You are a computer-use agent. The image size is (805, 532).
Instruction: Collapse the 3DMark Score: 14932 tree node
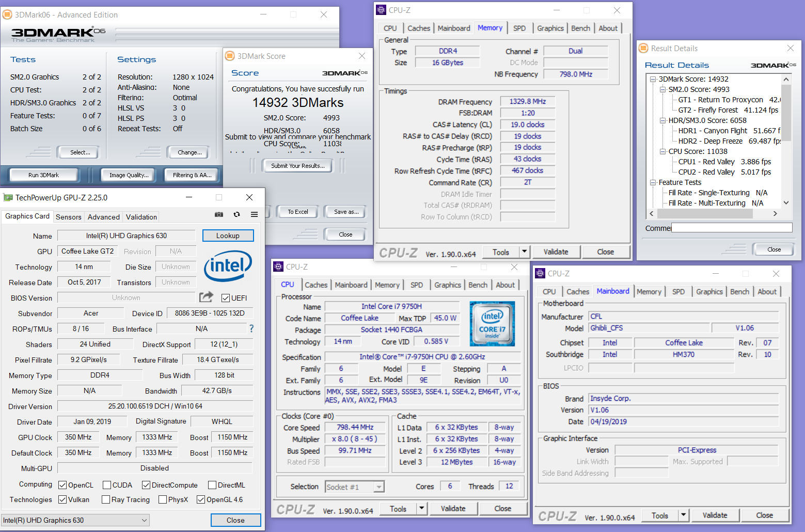(653, 79)
